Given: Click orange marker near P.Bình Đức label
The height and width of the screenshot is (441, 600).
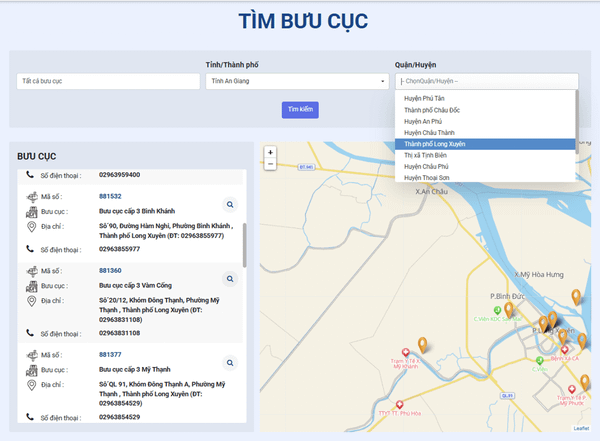Looking at the screenshot, I should 508,310.
